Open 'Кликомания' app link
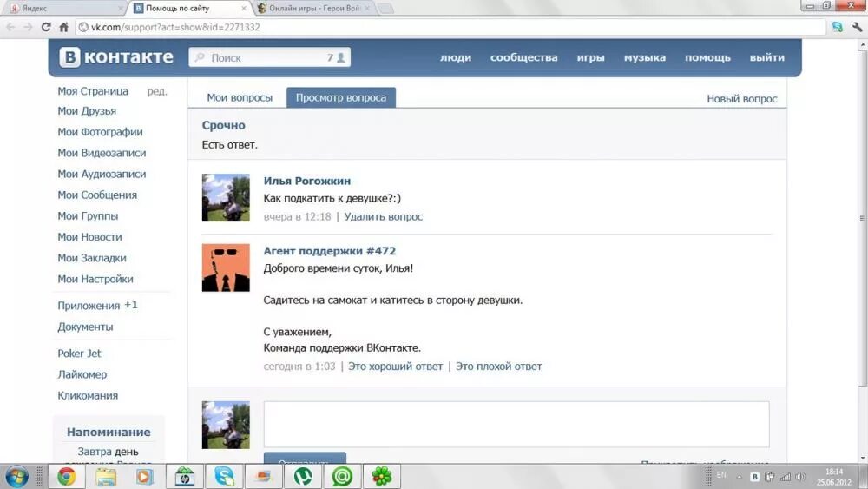 point(88,395)
